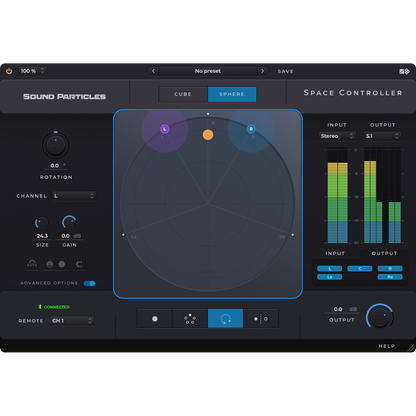Click the A/B compare icon at top right
The image size is (416, 416).
pos(404,71)
